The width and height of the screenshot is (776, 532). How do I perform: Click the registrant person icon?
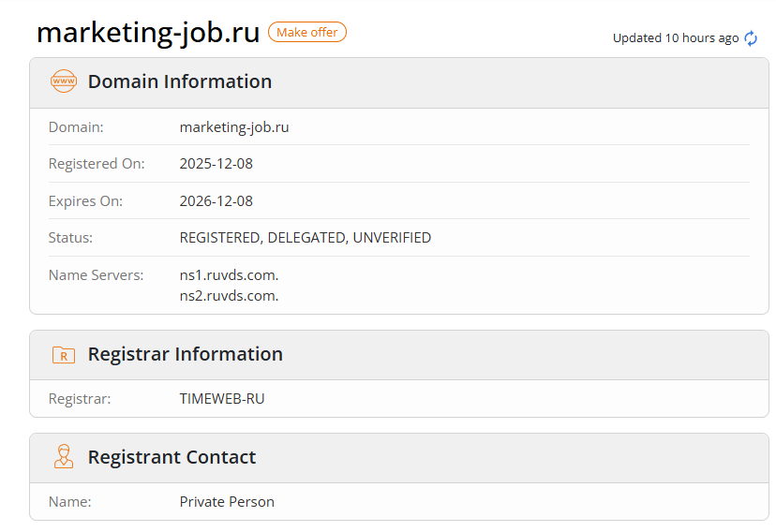tap(64, 456)
